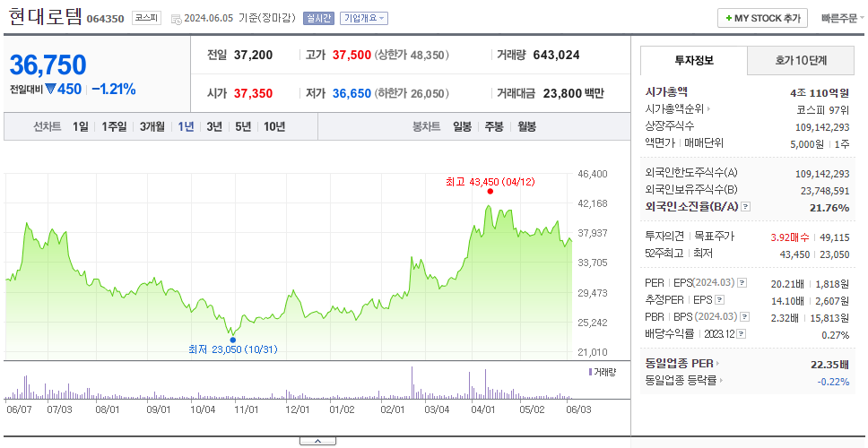Screen dimensions: 868x448
Task: Click the 투자의견 link
Action: (664, 237)
